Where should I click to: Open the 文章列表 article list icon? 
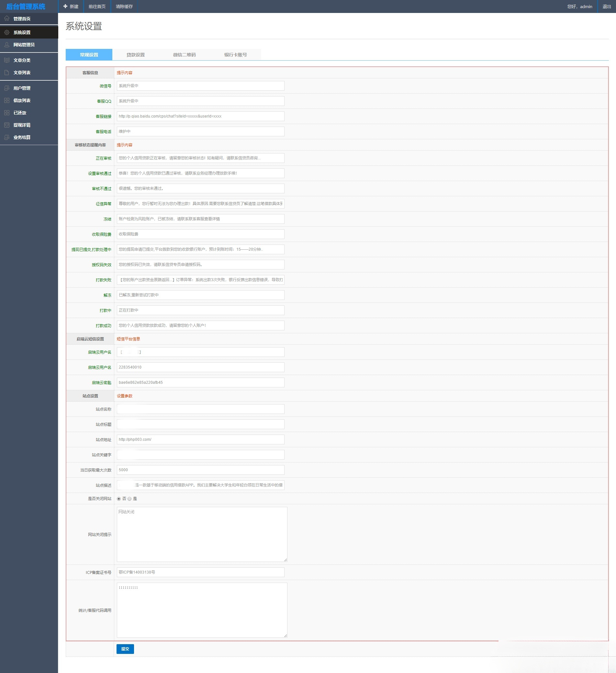(7, 72)
